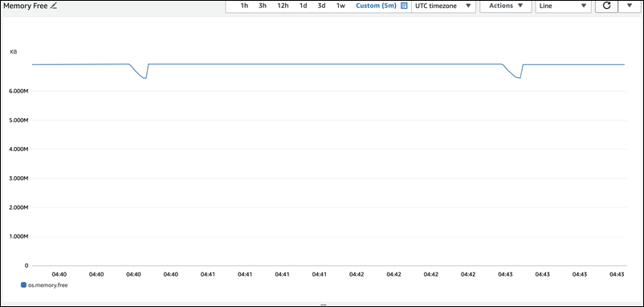Switch to the 3d time range

tap(321, 6)
